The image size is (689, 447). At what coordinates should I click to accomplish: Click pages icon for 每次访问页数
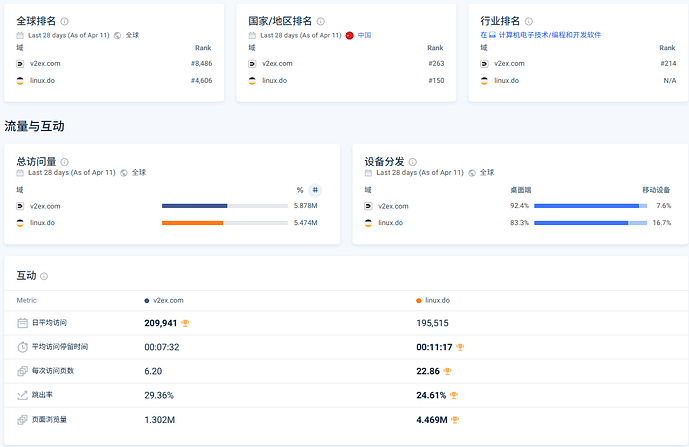(x=22, y=371)
